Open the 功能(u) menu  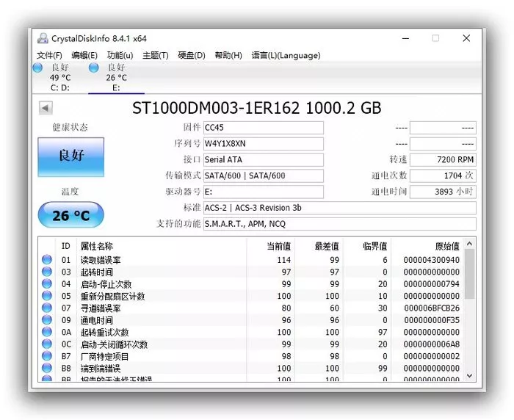pyautogui.click(x=120, y=55)
